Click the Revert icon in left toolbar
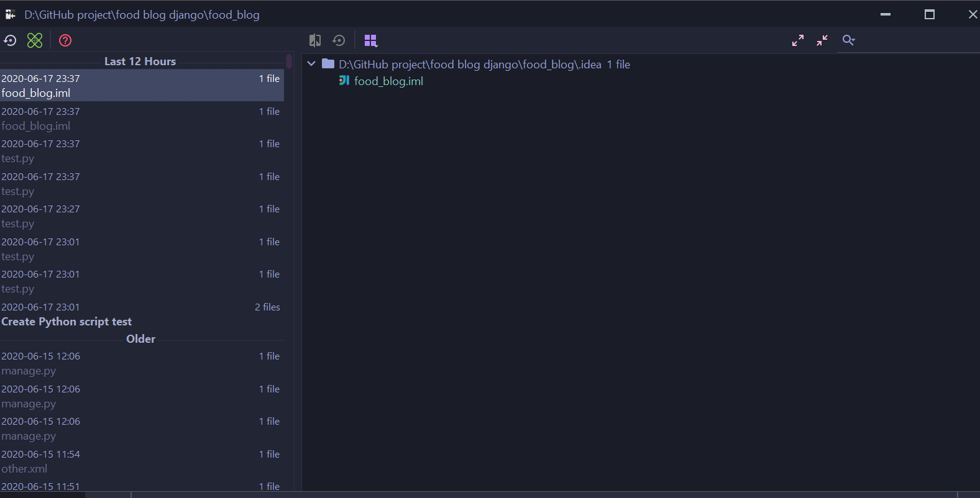 click(10, 40)
